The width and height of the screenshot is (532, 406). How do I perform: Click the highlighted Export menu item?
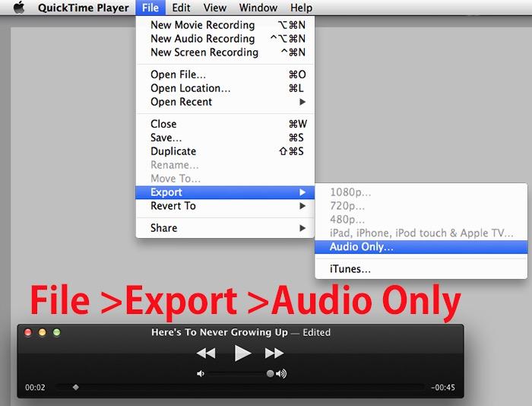[x=225, y=192]
